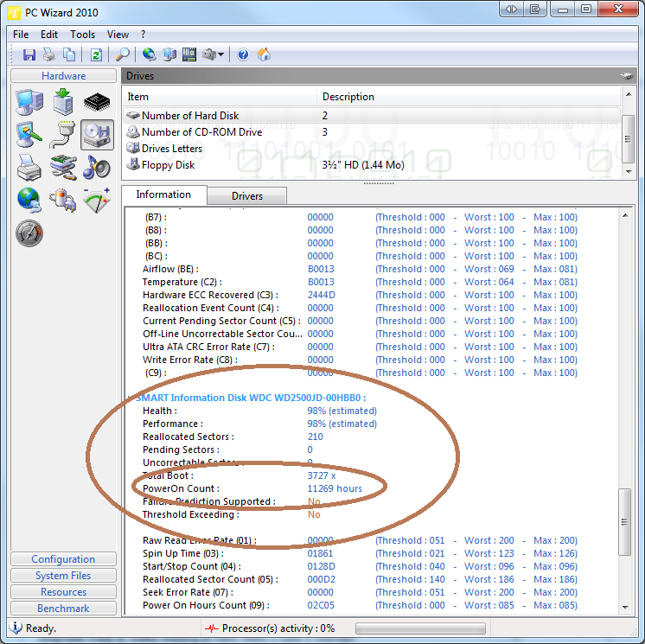Click the Hardware category button
This screenshot has width=645, height=644.
[x=64, y=76]
